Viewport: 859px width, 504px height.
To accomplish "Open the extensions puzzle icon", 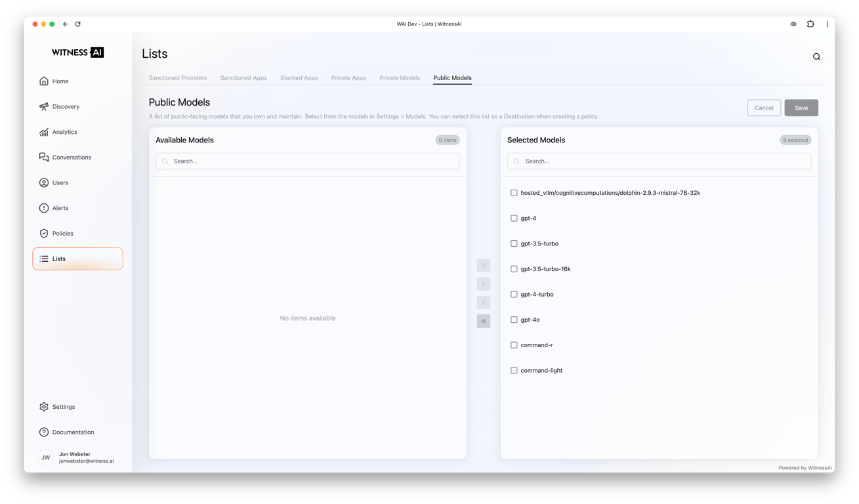I will click(810, 24).
